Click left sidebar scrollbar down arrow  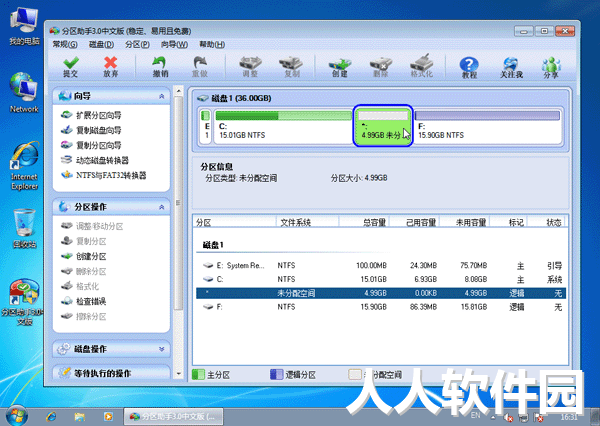click(x=178, y=374)
